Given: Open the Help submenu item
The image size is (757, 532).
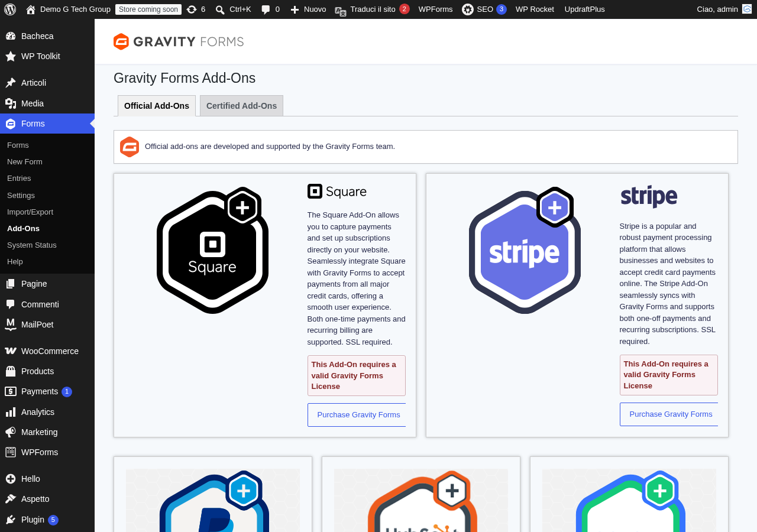Looking at the screenshot, I should pos(15,262).
